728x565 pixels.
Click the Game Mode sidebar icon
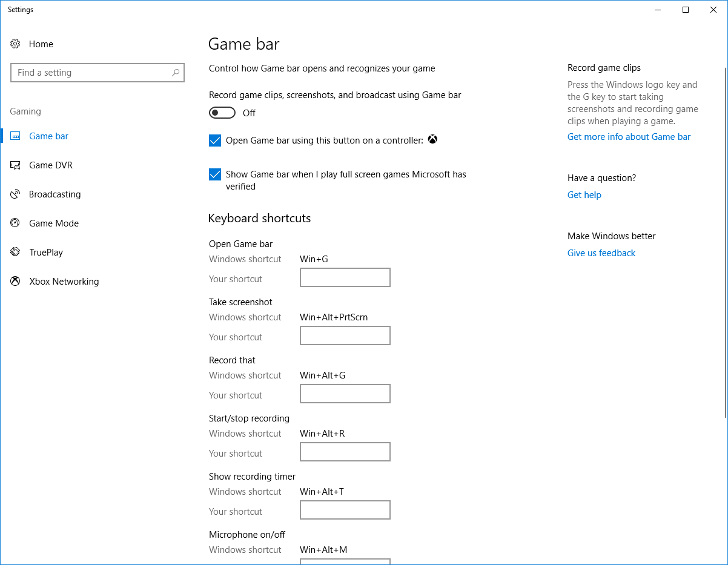point(15,223)
